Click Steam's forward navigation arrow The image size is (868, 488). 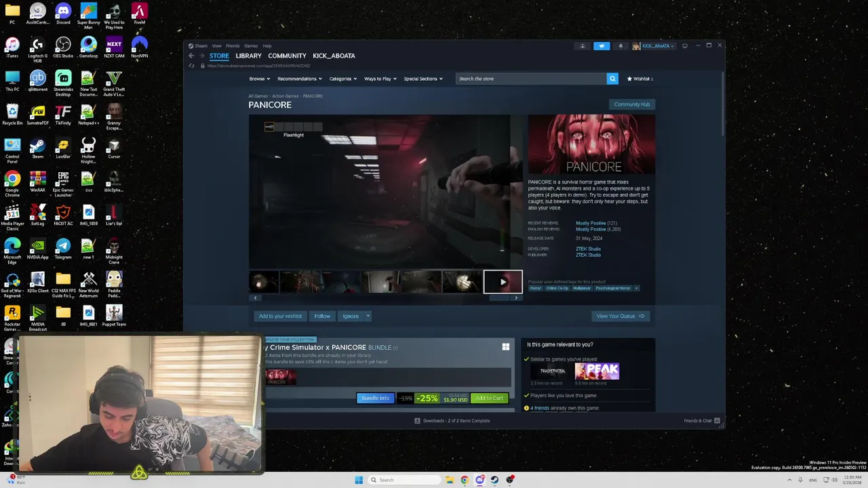point(201,56)
